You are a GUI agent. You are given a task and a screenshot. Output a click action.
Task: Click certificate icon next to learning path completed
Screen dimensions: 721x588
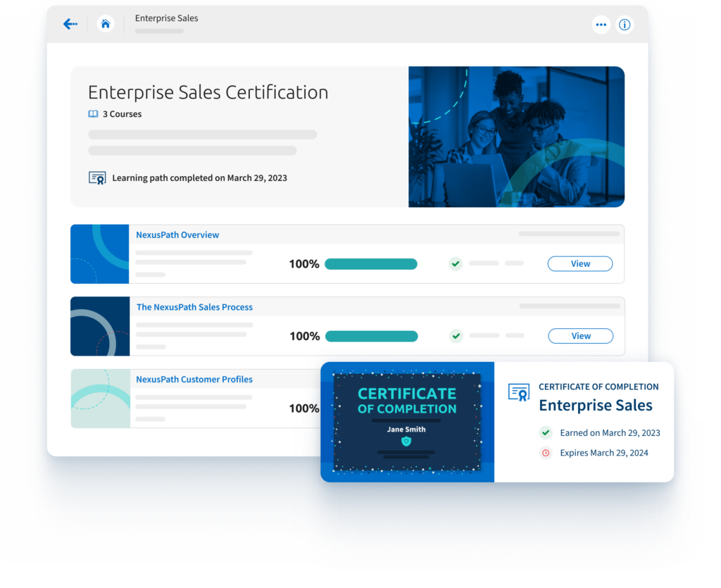[x=97, y=178]
